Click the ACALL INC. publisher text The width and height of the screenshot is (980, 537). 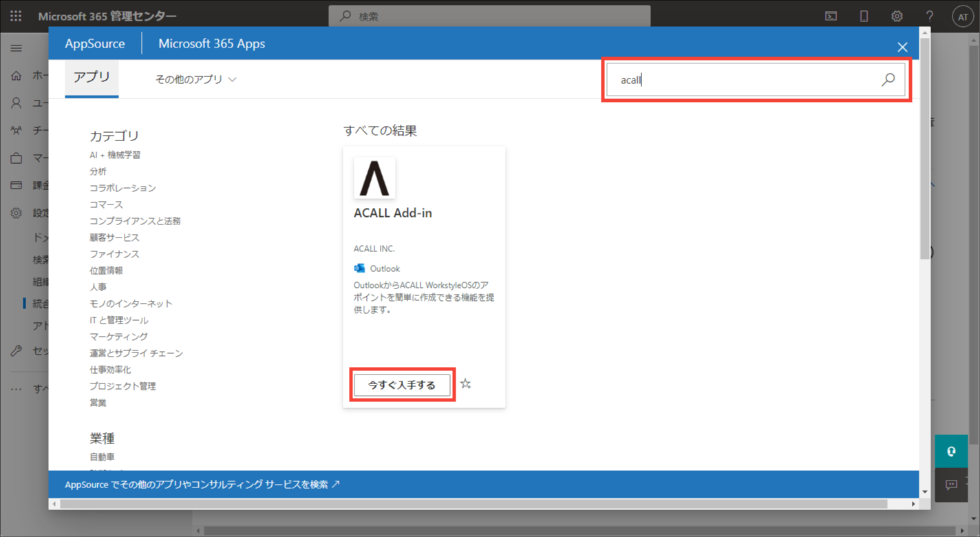pyautogui.click(x=374, y=249)
